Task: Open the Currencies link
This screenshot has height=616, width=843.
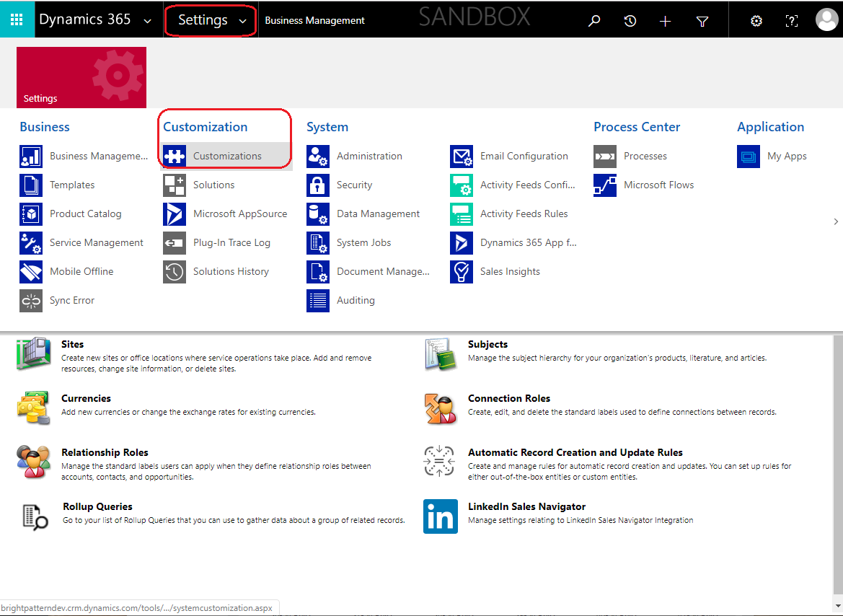Action: [86, 399]
